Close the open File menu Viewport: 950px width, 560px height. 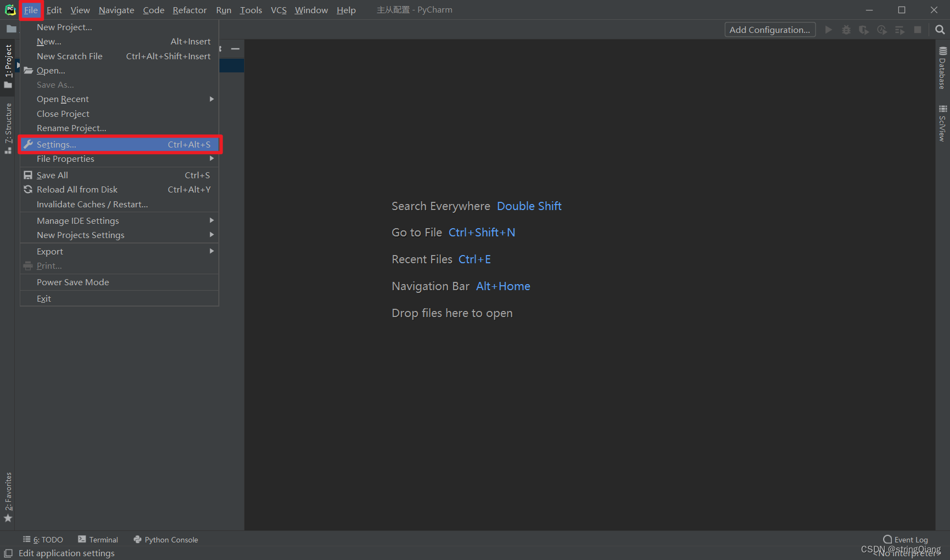pyautogui.click(x=31, y=10)
